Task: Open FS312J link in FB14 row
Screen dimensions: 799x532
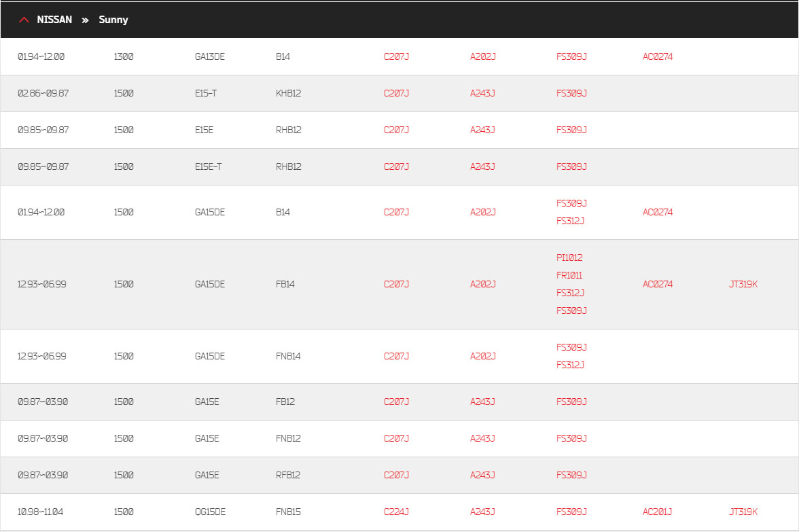Action: click(x=570, y=293)
